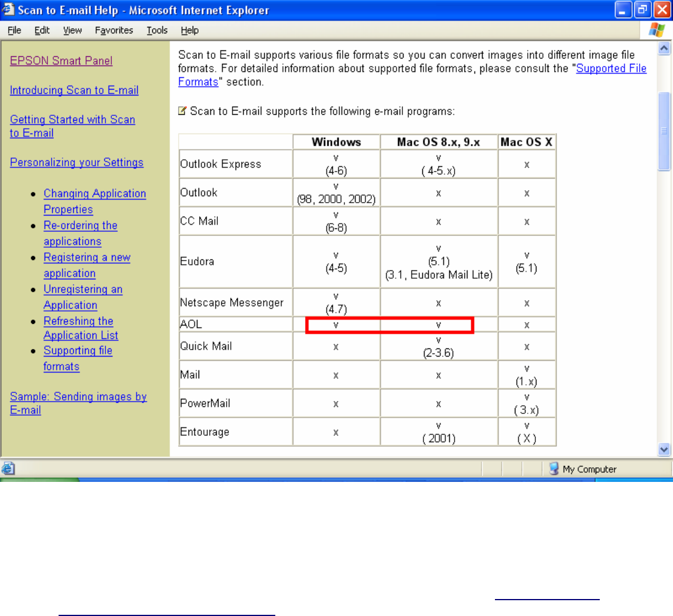Open the File menu
This screenshot has width=673, height=616.
click(14, 30)
